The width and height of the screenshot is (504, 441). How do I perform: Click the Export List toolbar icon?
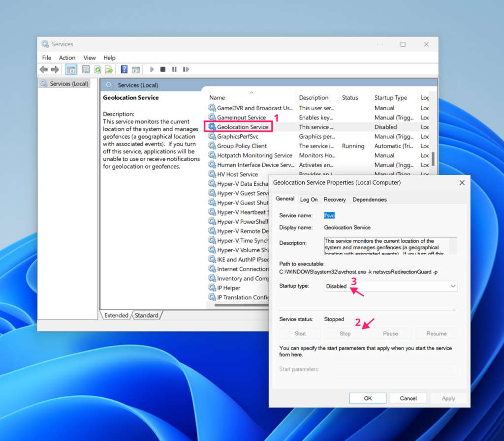pos(109,69)
